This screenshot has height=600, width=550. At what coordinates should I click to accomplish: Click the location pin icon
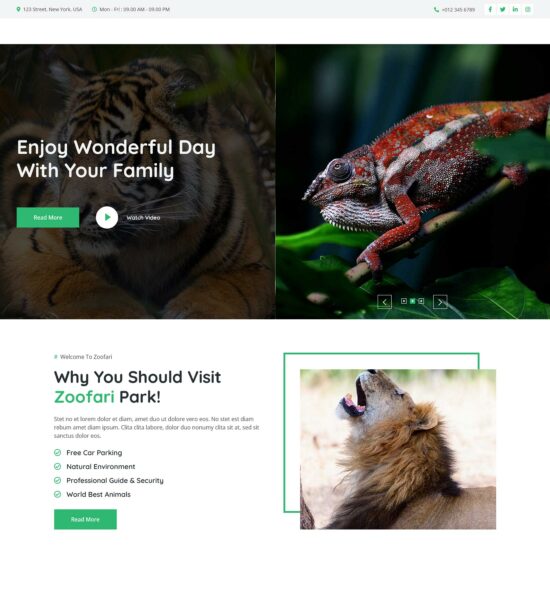click(18, 9)
